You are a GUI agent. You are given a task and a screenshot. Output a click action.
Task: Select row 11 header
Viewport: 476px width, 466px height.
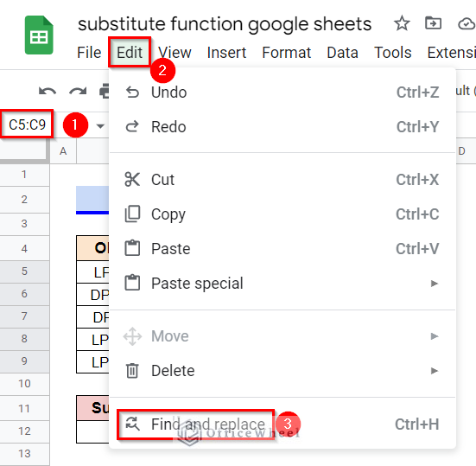(x=24, y=409)
